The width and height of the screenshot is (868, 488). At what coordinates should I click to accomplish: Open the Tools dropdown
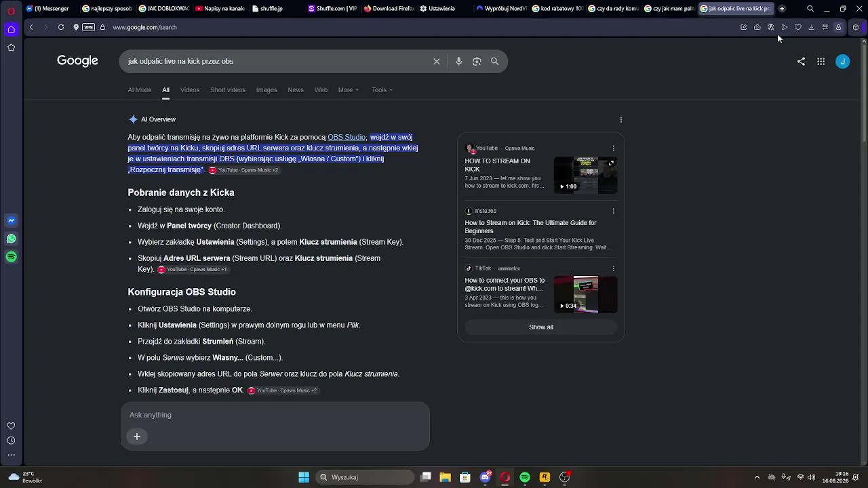[x=382, y=90]
